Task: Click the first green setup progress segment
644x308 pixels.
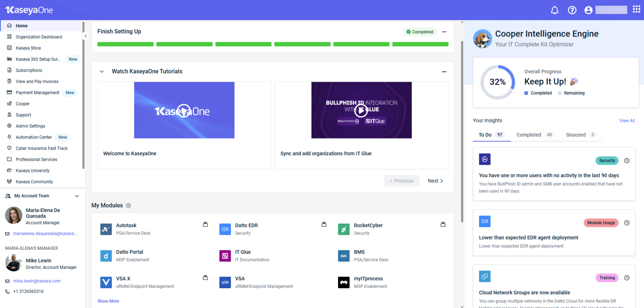Action: (125, 44)
